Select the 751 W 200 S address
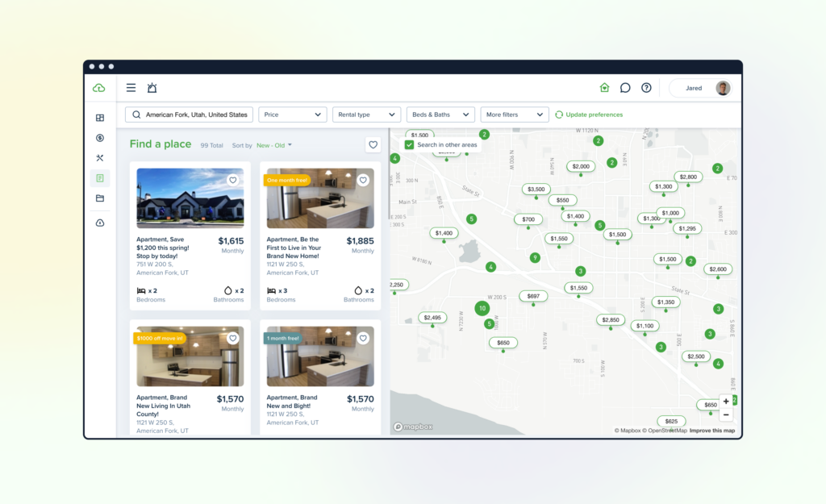826x504 pixels. pos(154,264)
